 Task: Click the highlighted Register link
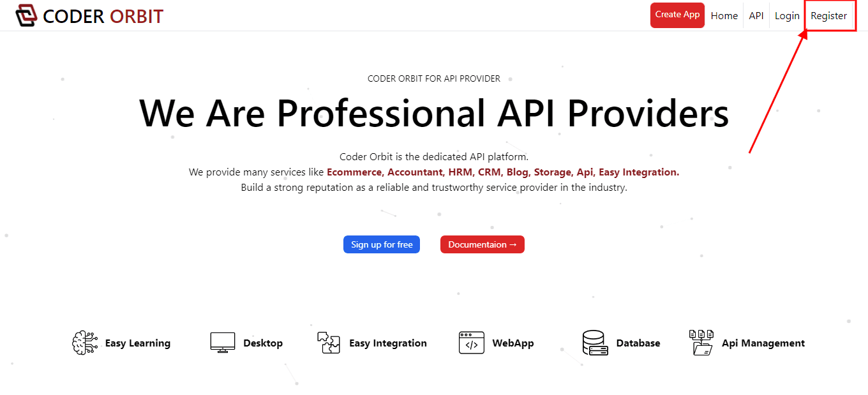828,16
